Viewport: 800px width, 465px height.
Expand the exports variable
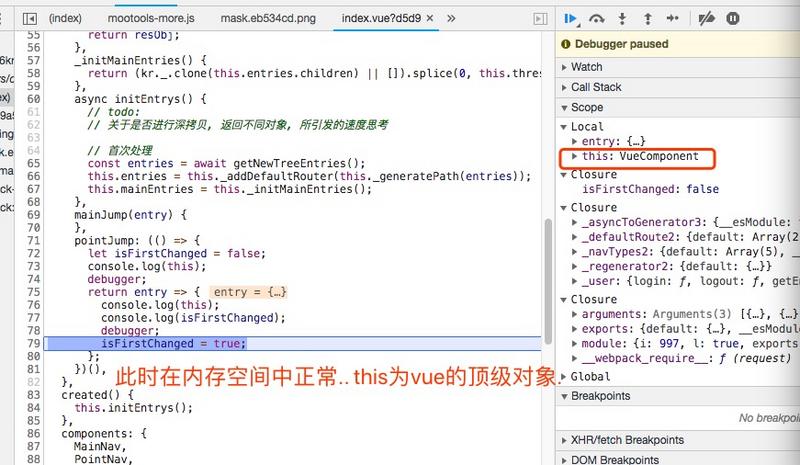click(574, 329)
